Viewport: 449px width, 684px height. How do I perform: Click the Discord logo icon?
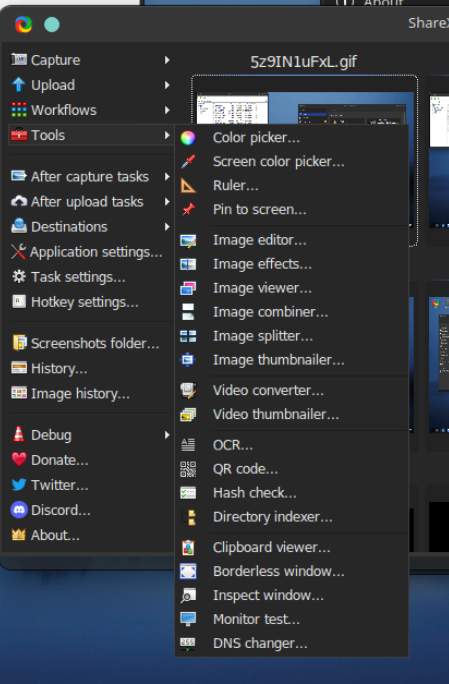(19, 510)
